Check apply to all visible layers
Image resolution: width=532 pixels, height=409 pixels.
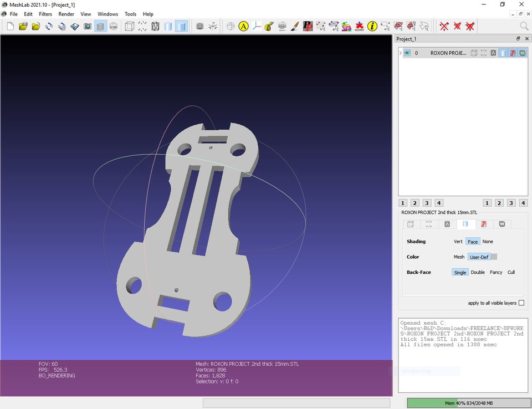pos(521,303)
